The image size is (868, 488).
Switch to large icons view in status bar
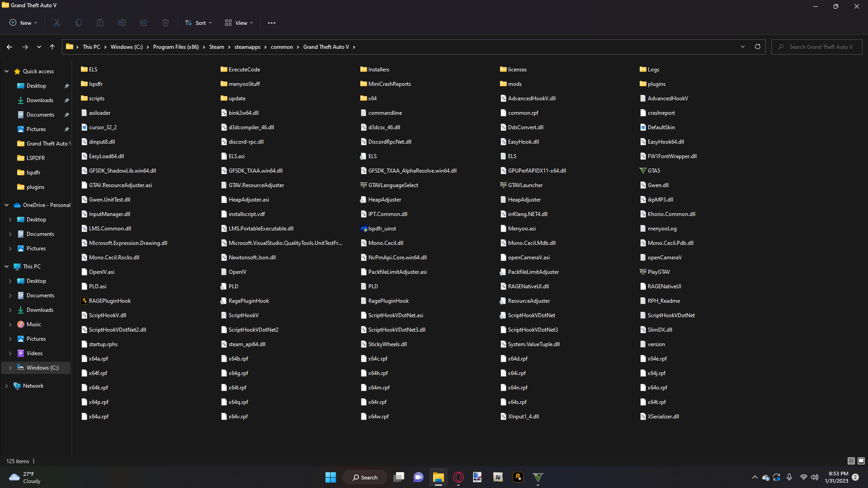tap(861, 461)
